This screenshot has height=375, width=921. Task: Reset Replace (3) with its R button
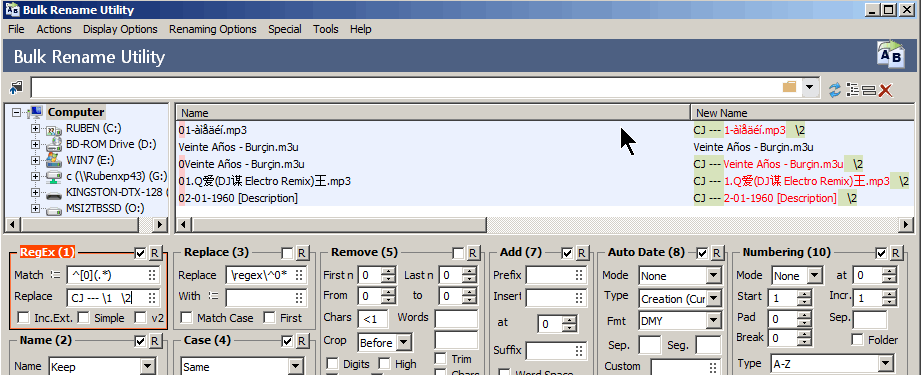tap(301, 253)
